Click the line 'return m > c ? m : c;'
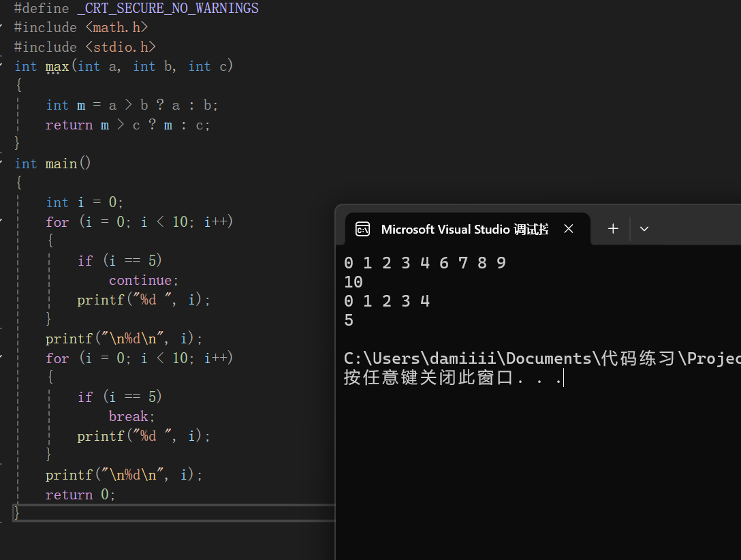 (x=127, y=125)
